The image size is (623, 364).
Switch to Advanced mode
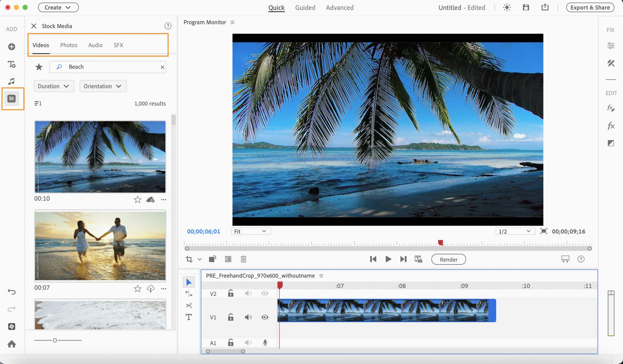tap(339, 7)
